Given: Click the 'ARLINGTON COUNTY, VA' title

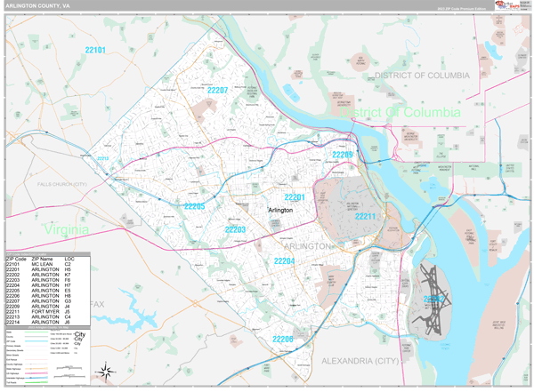Looking at the screenshot, I should (x=41, y=8).
